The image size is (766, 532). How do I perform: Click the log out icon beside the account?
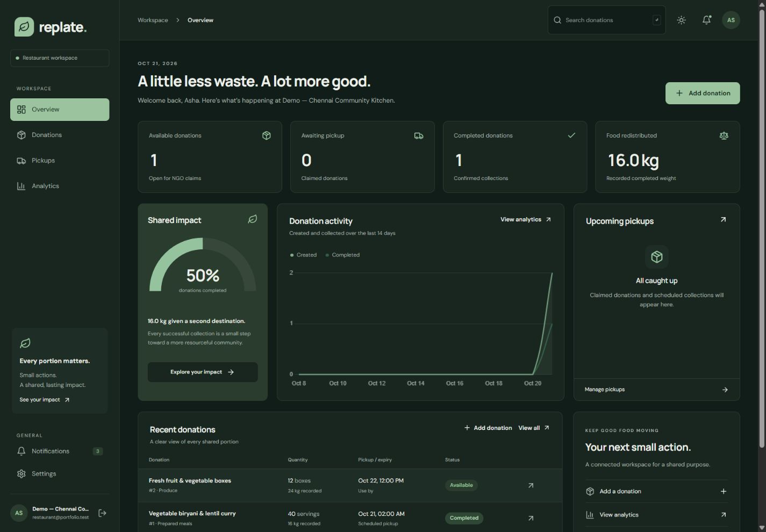pyautogui.click(x=102, y=513)
